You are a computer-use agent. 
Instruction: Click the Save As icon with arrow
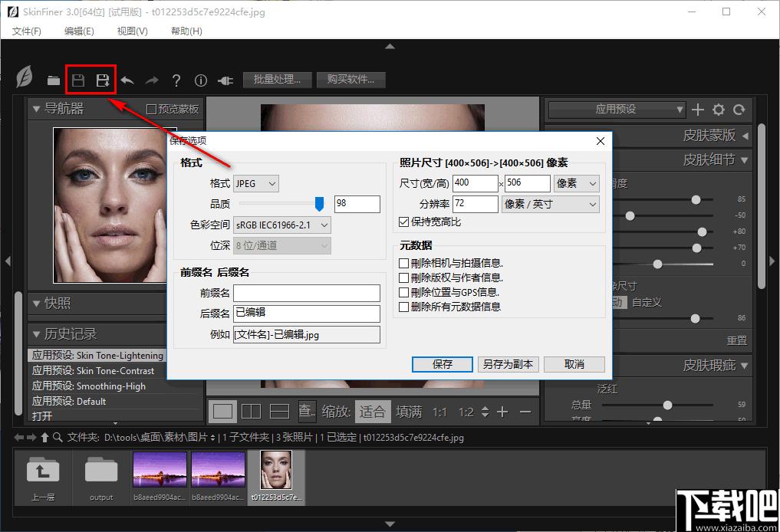[x=103, y=80]
